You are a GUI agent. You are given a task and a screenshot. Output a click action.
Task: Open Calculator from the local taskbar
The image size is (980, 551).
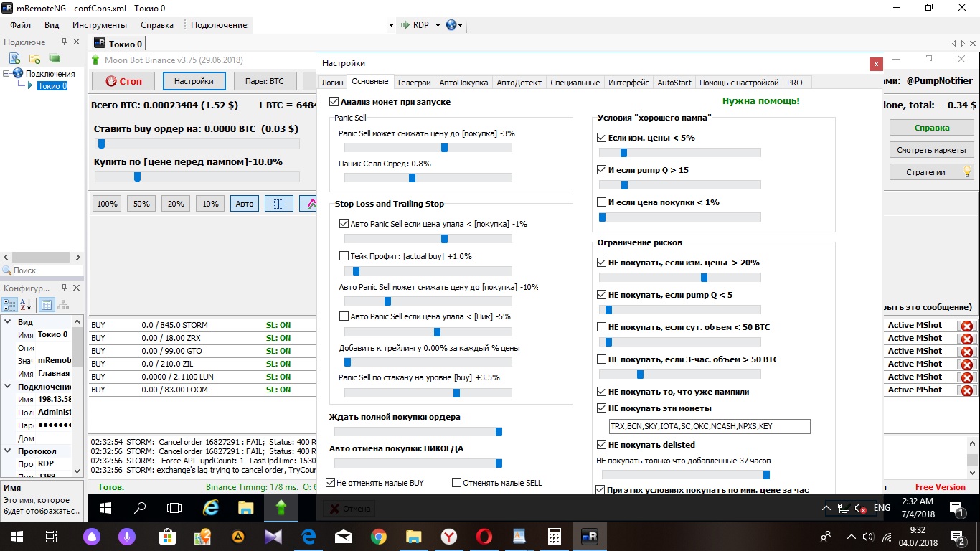[x=554, y=537]
